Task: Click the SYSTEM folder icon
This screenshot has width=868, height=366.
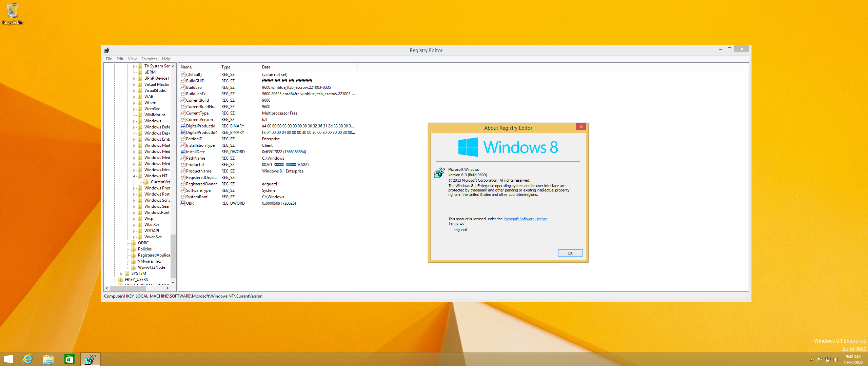Action: coord(127,273)
